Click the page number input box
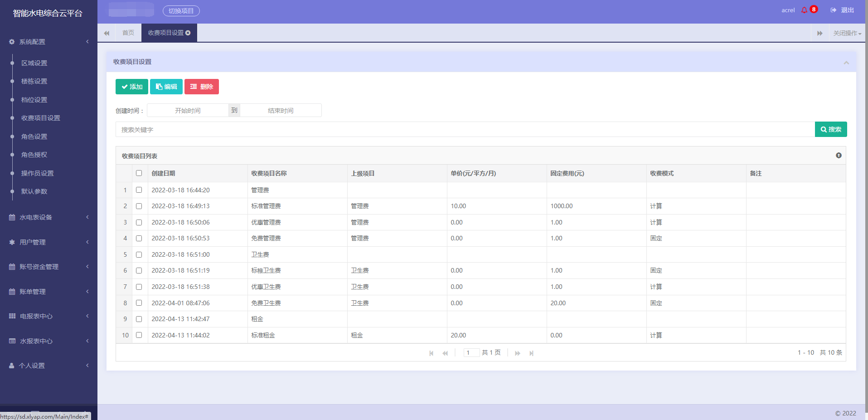This screenshot has height=420, width=868. tap(471, 353)
